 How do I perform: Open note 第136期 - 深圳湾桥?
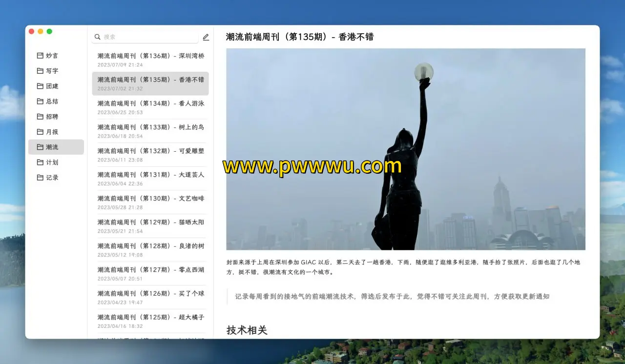coord(150,60)
